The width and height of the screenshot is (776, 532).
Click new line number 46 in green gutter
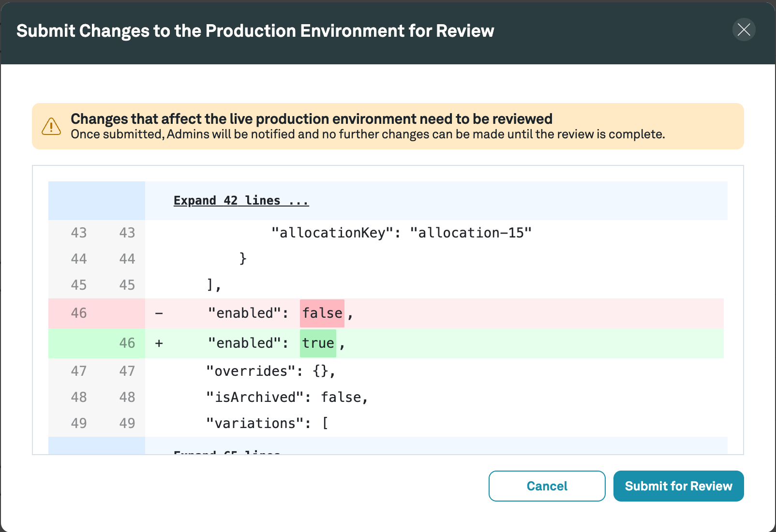[x=127, y=343]
